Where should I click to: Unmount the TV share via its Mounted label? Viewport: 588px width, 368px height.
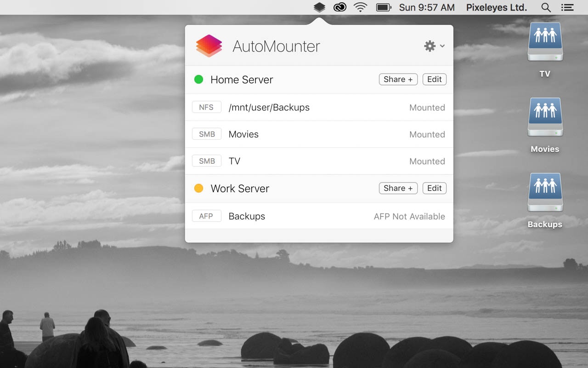coord(427,161)
